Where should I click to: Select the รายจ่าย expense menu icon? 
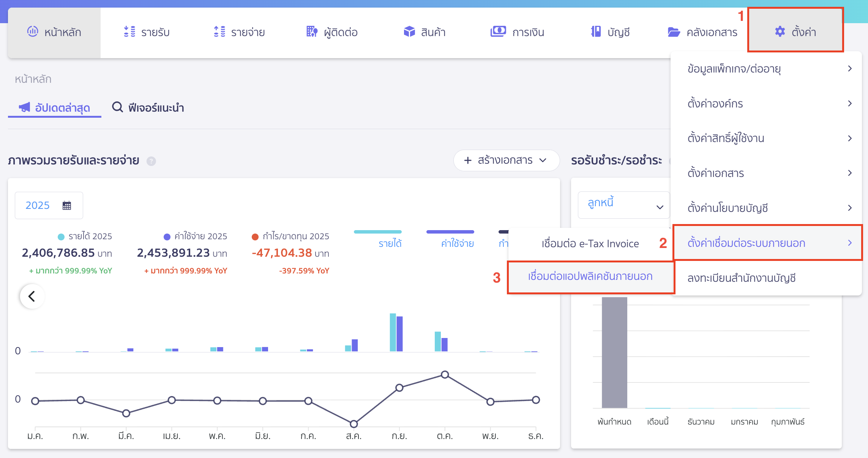pyautogui.click(x=219, y=32)
